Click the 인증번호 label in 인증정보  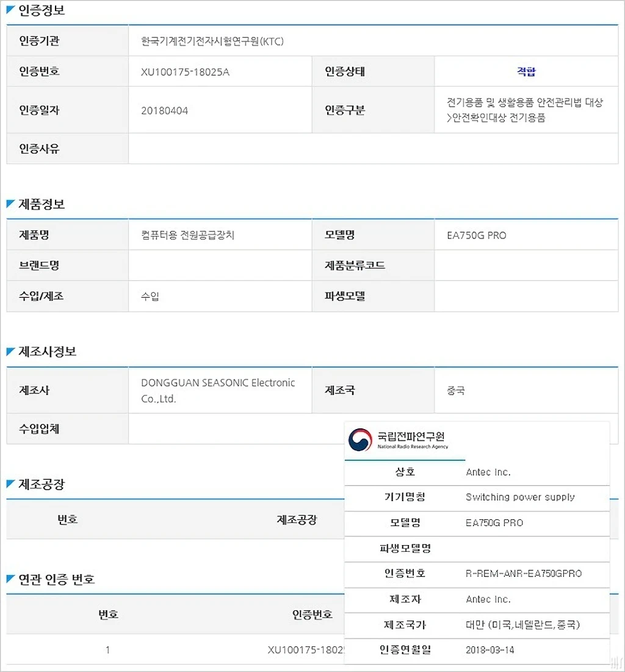click(39, 71)
